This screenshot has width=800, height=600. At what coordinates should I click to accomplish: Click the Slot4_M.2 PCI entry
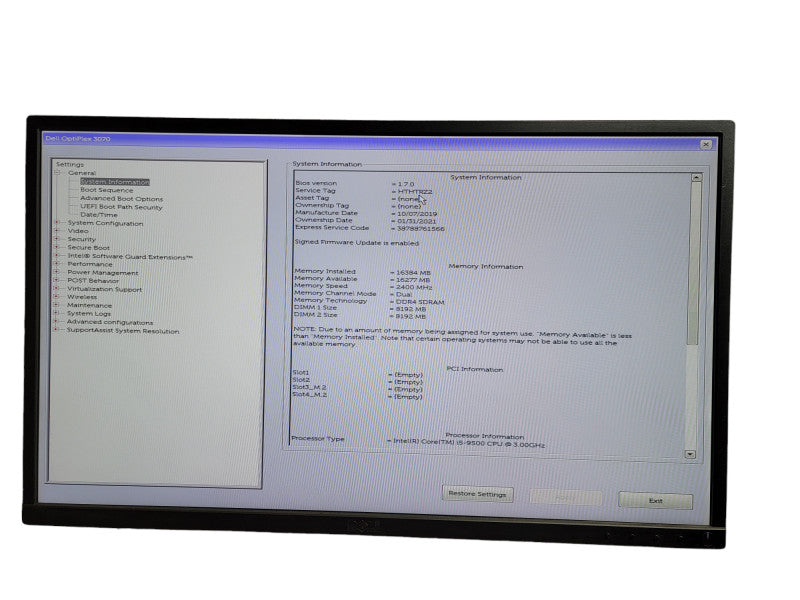click(x=357, y=395)
